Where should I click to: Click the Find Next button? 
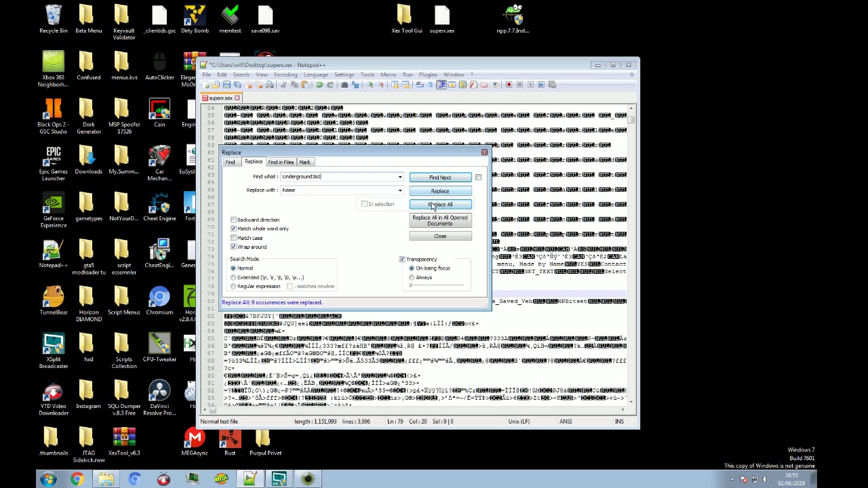[x=440, y=178]
